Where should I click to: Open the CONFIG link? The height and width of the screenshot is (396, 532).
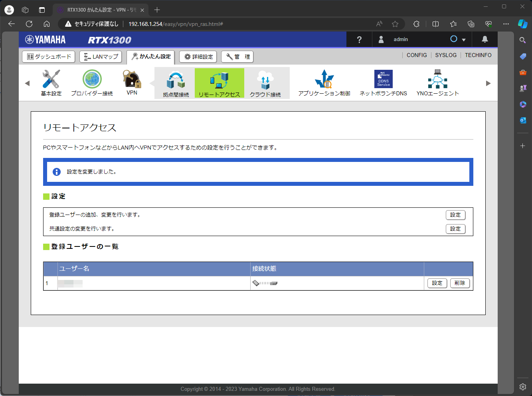pyautogui.click(x=417, y=55)
